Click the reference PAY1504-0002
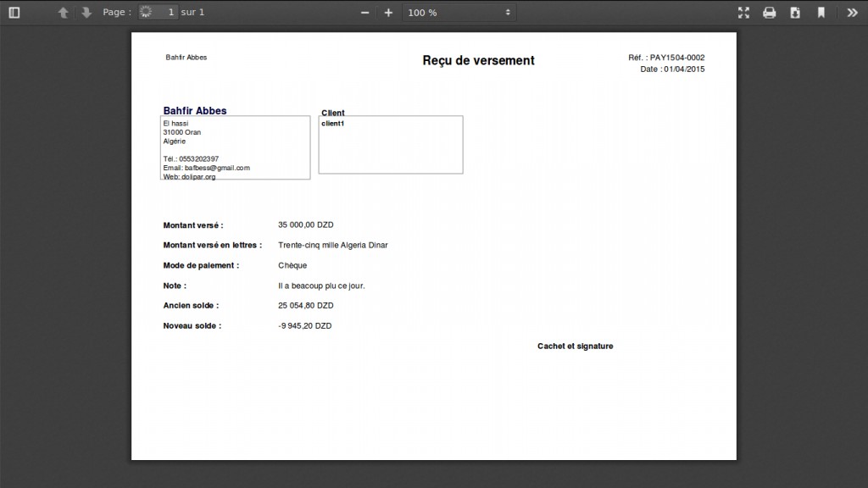The width and height of the screenshot is (868, 488). click(676, 58)
